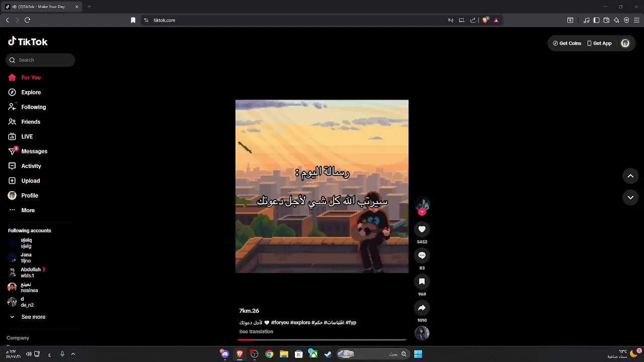Open the comments on the video
This screenshot has width=644, height=362.
422,255
